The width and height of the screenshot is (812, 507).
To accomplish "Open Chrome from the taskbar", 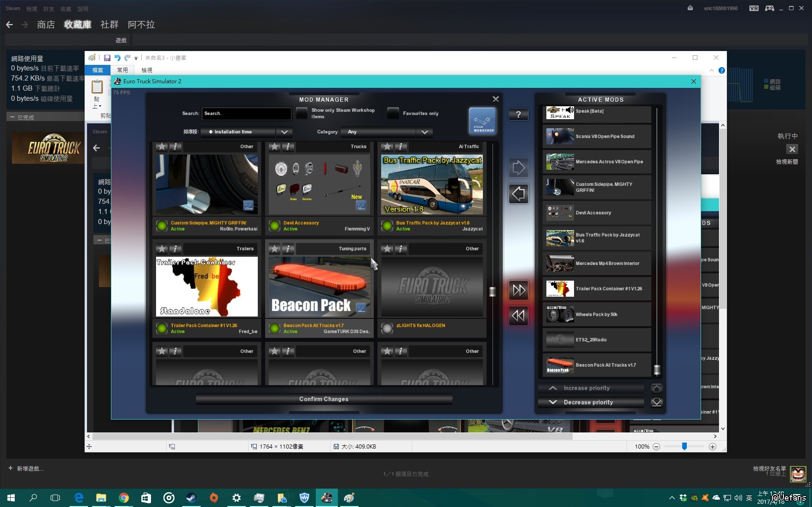I will 123,498.
